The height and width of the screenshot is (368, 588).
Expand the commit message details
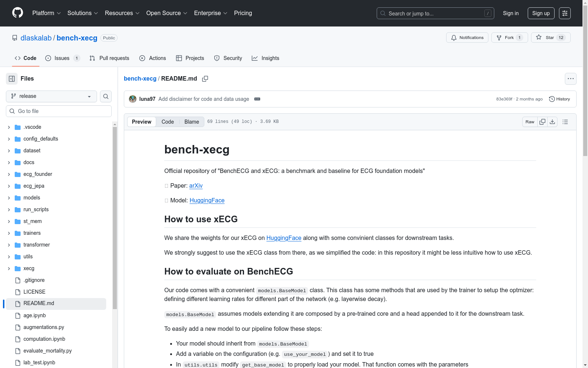coord(257,99)
